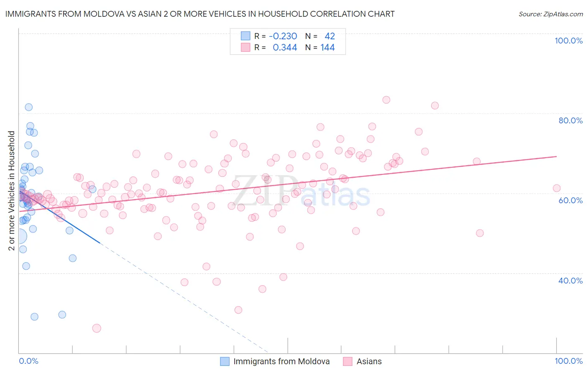The height and width of the screenshot is (373, 588).
Task: Click the pink Asians legend swatch
Action: coord(348,361)
